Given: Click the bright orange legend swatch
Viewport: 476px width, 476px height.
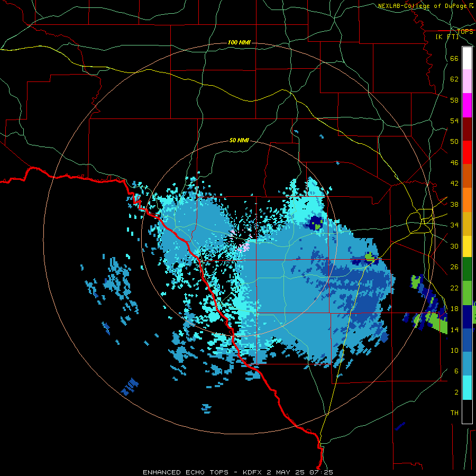Looking at the screenshot, I should tap(467, 200).
